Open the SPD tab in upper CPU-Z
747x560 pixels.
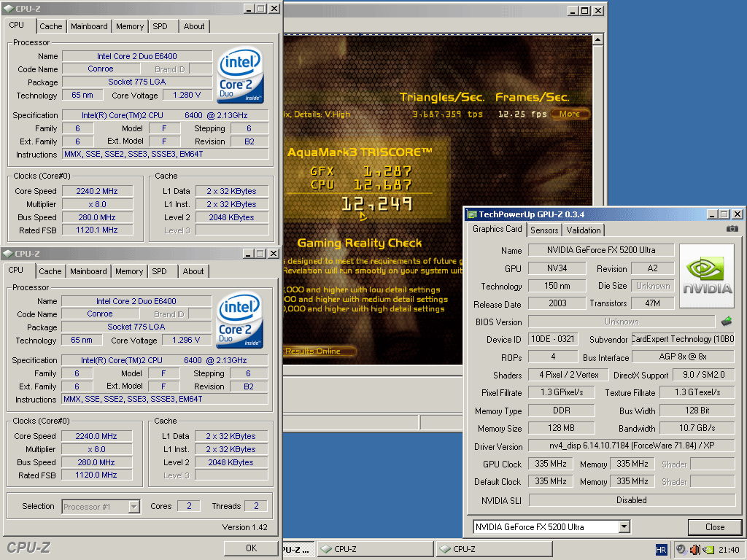coord(160,26)
